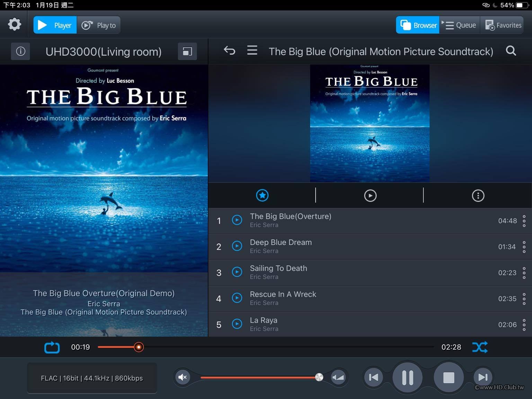Toggle the mini player view icon

point(187,51)
